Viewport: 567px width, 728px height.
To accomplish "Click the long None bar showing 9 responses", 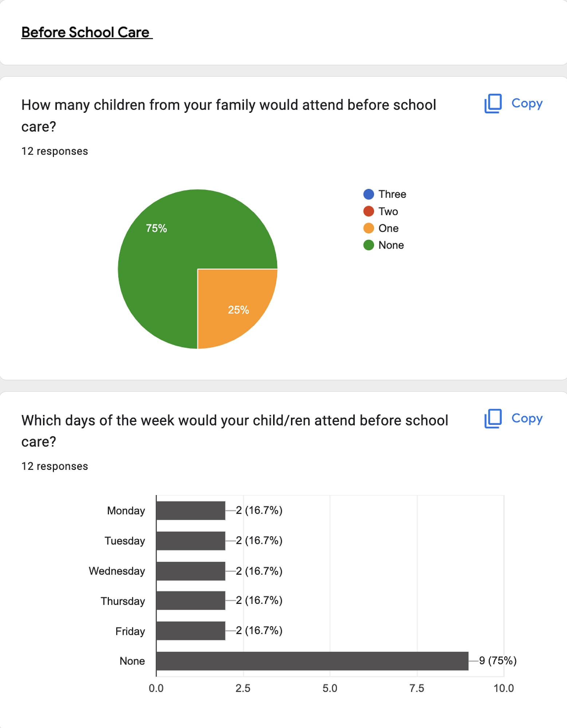I will coord(312,661).
